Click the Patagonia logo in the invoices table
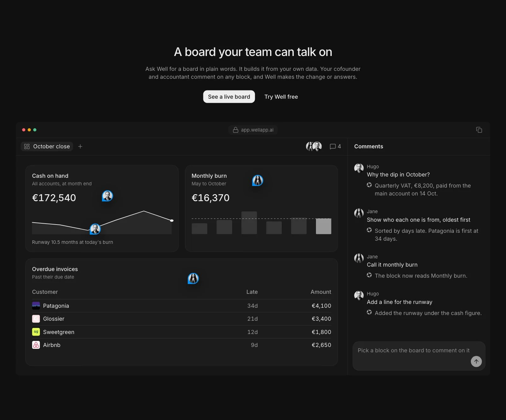506x420 pixels. [x=36, y=306]
